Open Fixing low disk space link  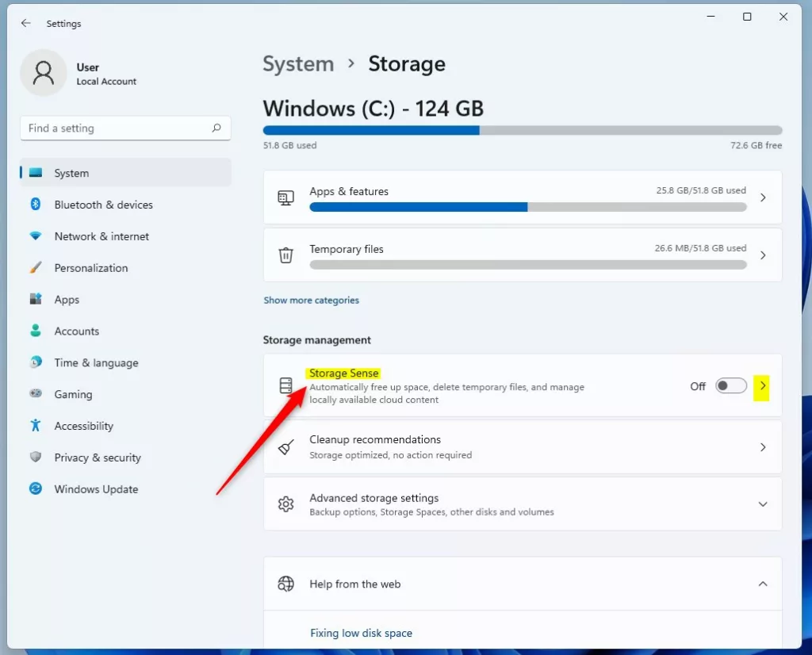pos(361,633)
